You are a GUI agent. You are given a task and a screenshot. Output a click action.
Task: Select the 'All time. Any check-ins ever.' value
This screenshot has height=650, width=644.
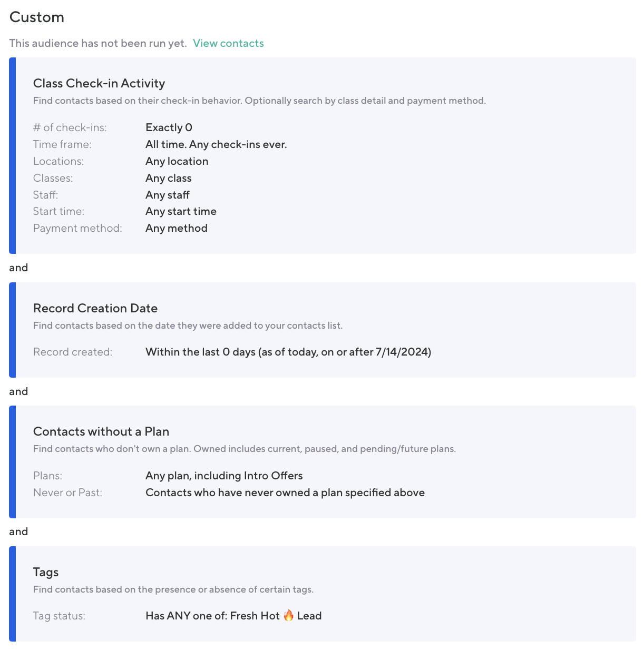(216, 144)
